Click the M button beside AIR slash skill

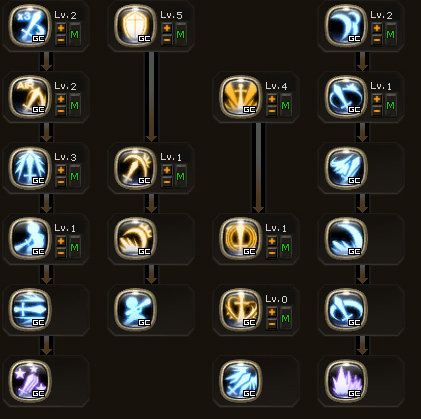click(x=75, y=105)
